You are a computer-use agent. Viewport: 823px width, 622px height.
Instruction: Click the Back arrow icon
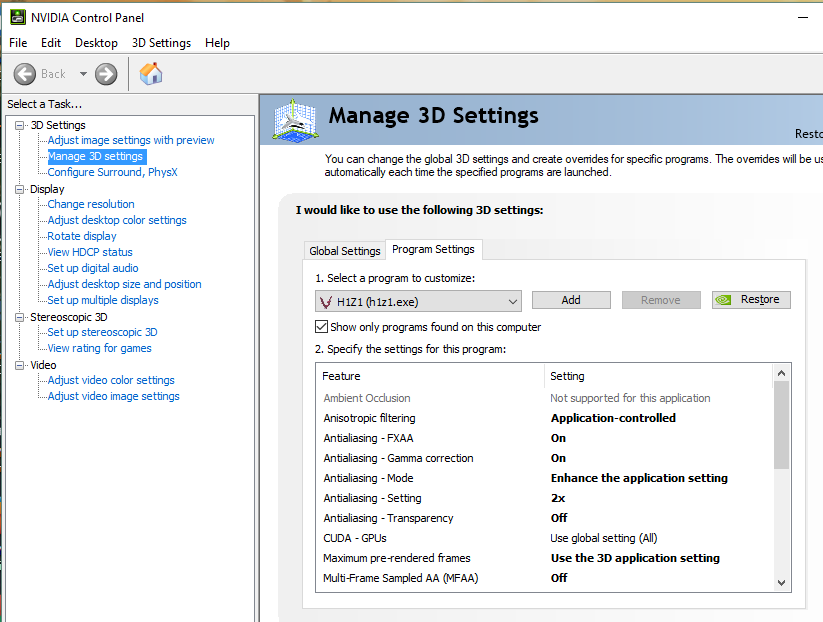pos(25,74)
